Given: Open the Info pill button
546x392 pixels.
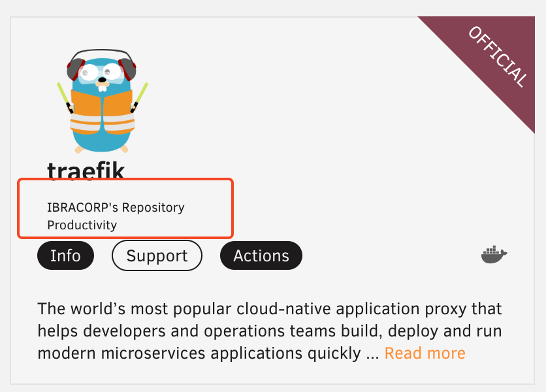Looking at the screenshot, I should [x=65, y=255].
